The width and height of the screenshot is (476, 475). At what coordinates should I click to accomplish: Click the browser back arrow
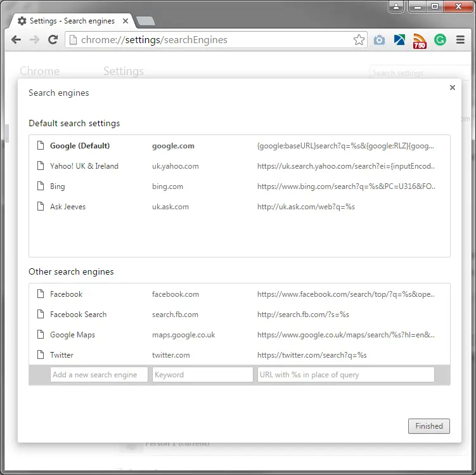[16, 40]
